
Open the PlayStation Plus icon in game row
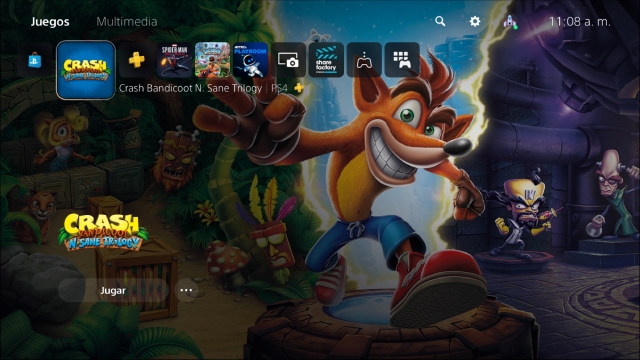137,60
